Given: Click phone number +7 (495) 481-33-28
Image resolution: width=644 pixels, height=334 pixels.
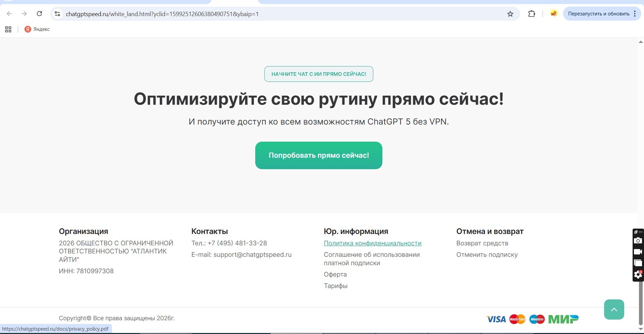Looking at the screenshot, I should pyautogui.click(x=237, y=243).
